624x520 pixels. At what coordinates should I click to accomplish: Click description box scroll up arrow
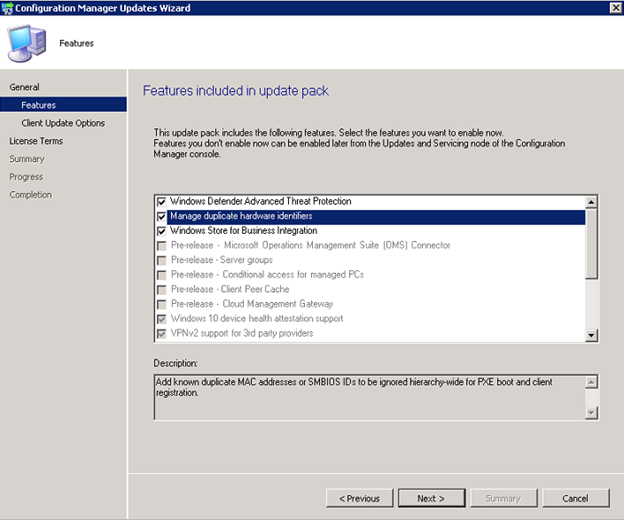coord(591,382)
